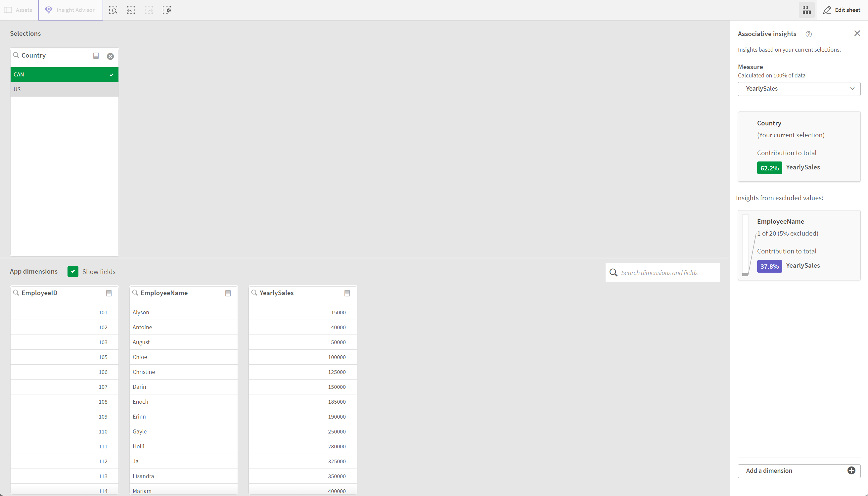The image size is (868, 496).
Task: Click the close icon on Associative Insights panel
Action: (857, 33)
